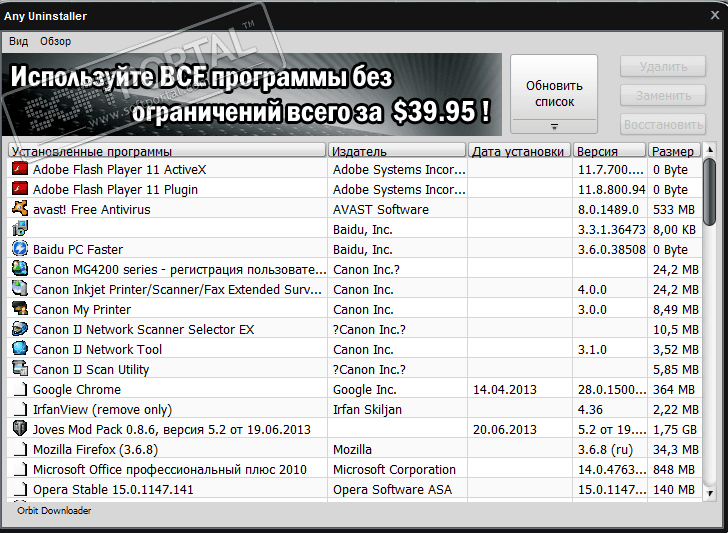Sort by the Размер column header

click(674, 151)
